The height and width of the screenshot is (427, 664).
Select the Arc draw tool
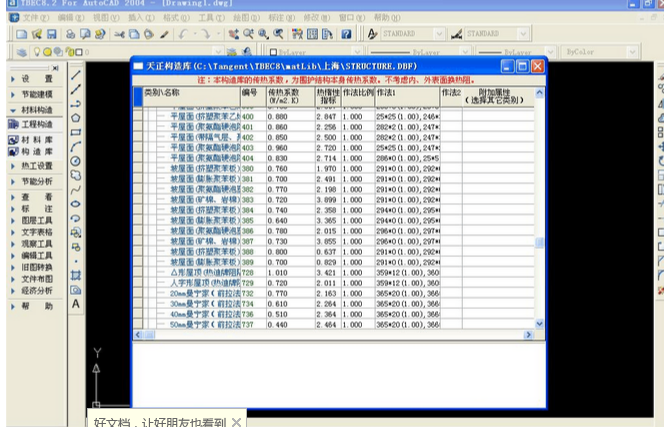[x=76, y=147]
